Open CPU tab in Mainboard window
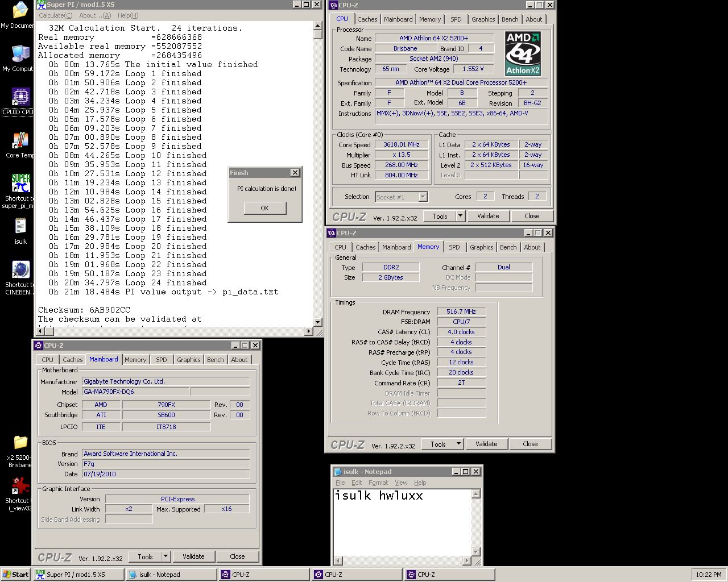The width and height of the screenshot is (728, 582). [x=48, y=360]
